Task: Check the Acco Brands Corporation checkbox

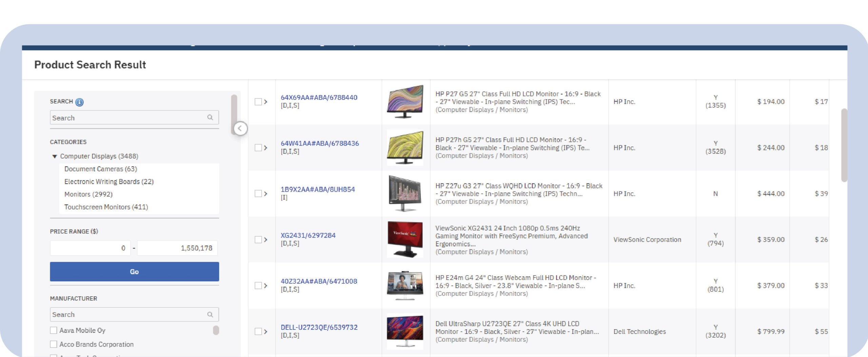Action: [x=54, y=344]
